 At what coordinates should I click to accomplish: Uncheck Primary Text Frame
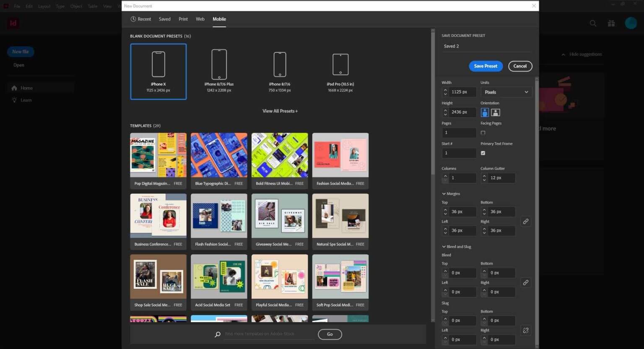point(483,153)
